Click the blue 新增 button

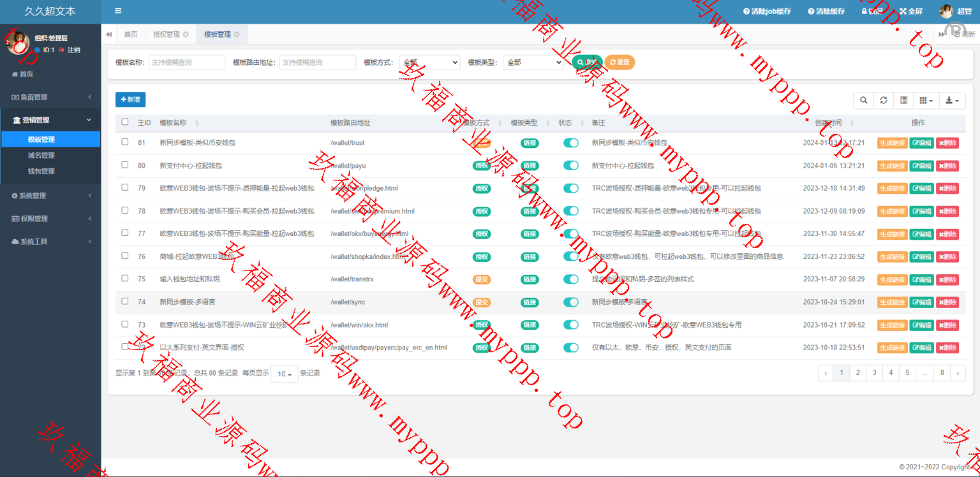130,99
